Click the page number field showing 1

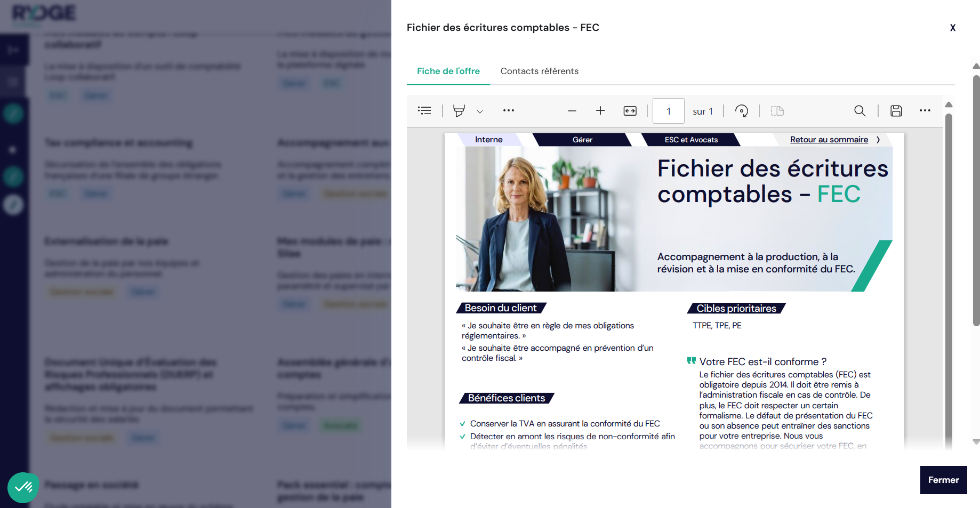(x=669, y=111)
